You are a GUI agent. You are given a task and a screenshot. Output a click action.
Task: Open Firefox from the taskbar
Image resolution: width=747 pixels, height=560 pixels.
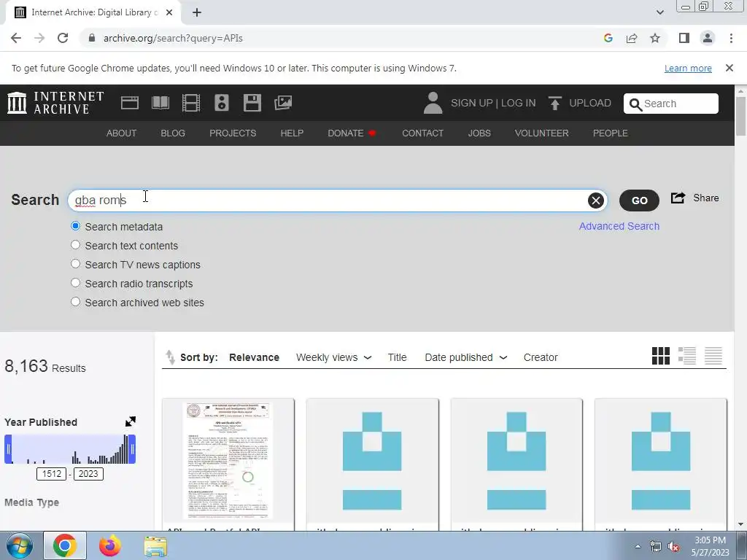(x=109, y=545)
